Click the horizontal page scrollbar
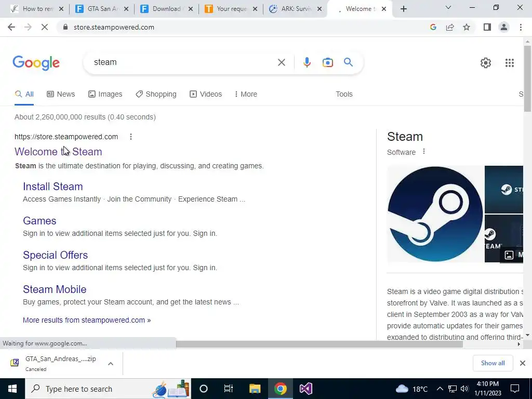 pyautogui.click(x=320, y=344)
